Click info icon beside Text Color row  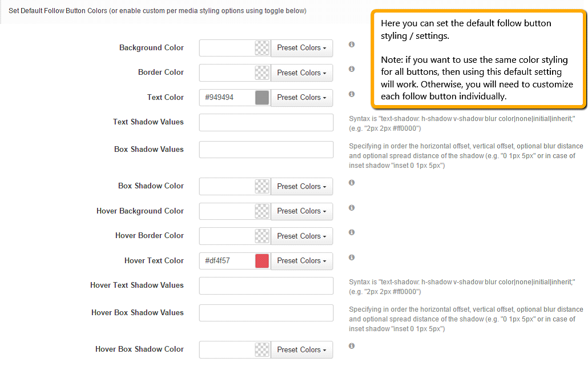[x=352, y=94]
